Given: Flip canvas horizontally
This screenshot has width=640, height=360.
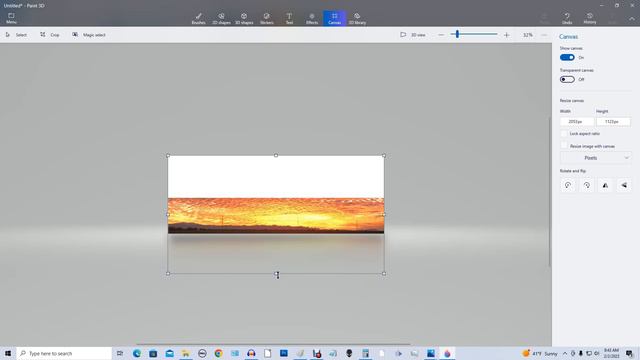Looking at the screenshot, I should tap(605, 185).
